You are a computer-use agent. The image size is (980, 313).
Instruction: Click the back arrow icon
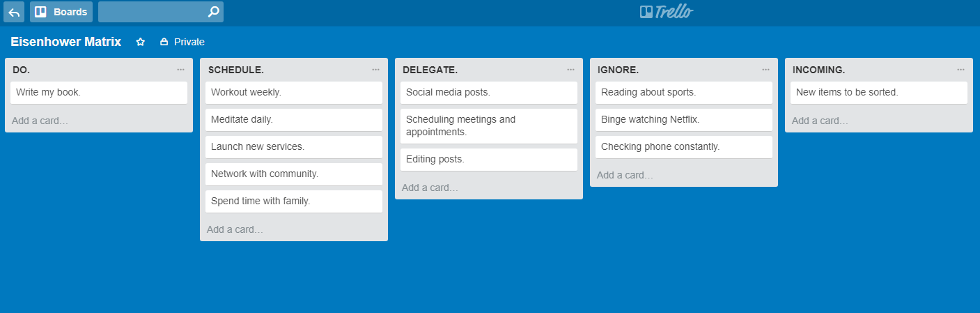click(14, 12)
